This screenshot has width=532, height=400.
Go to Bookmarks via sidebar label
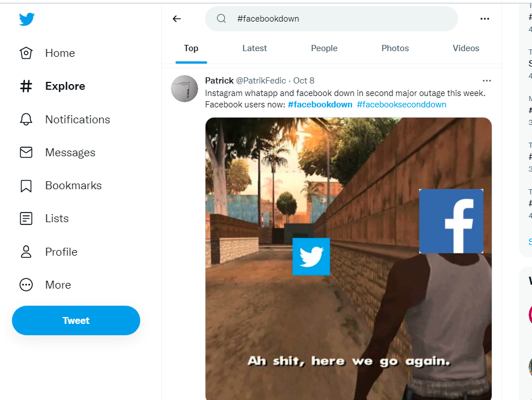pos(73,186)
